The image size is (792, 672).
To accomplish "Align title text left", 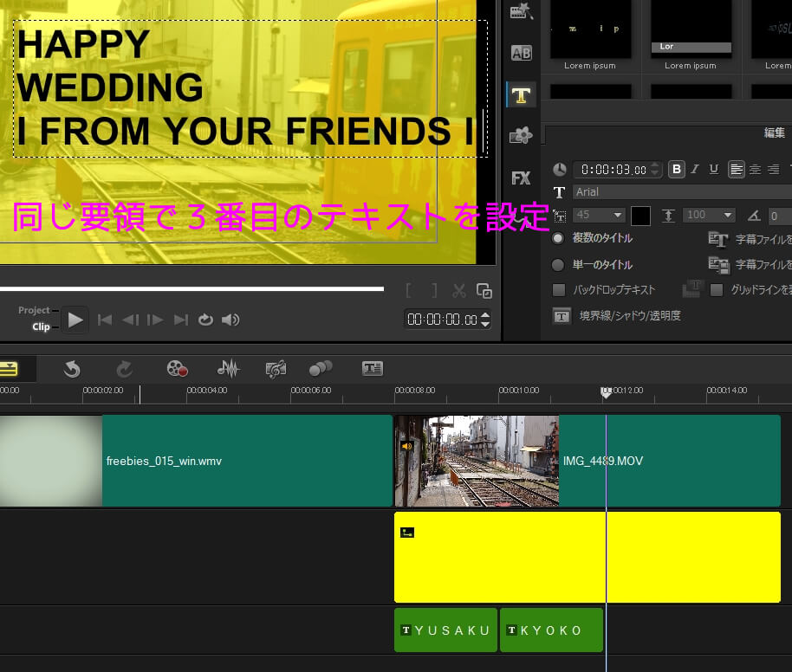I will pyautogui.click(x=736, y=170).
